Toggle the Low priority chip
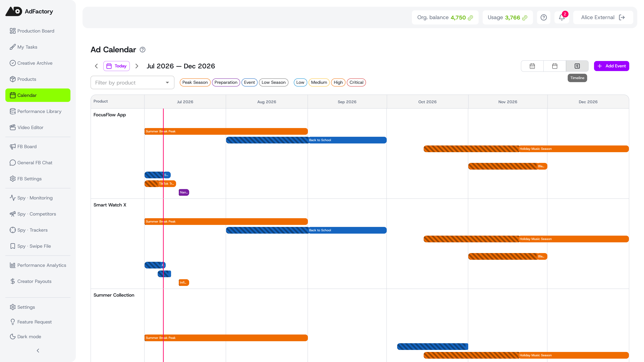The image size is (644, 362). 300,82
